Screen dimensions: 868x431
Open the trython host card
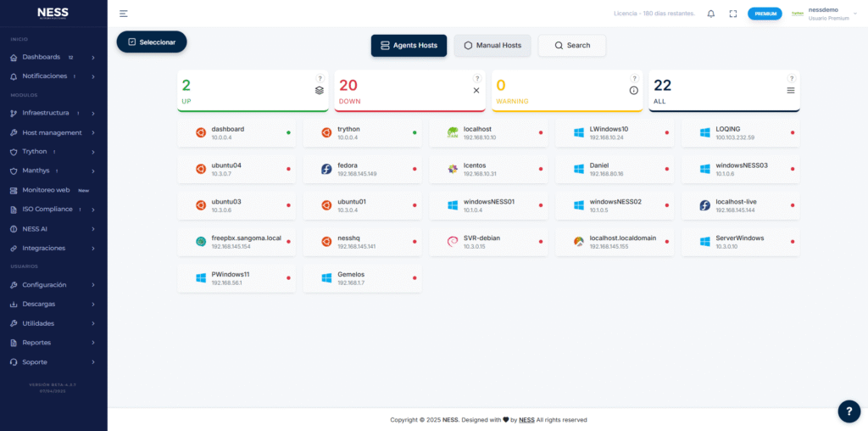coord(363,133)
